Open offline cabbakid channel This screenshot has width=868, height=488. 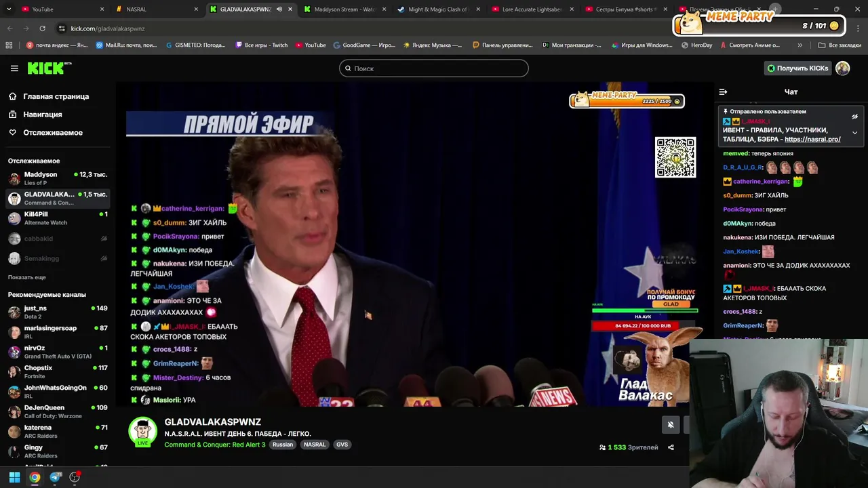point(57,239)
